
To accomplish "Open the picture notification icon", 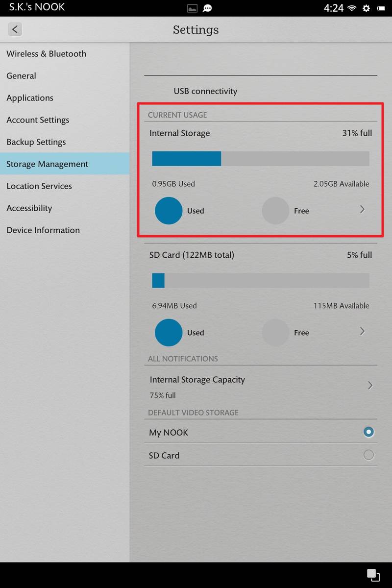I will pos(193,8).
